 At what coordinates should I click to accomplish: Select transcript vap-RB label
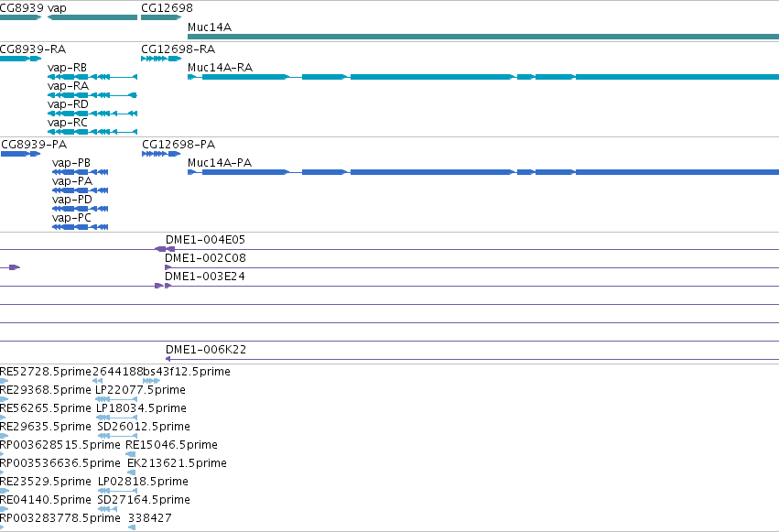coord(67,68)
